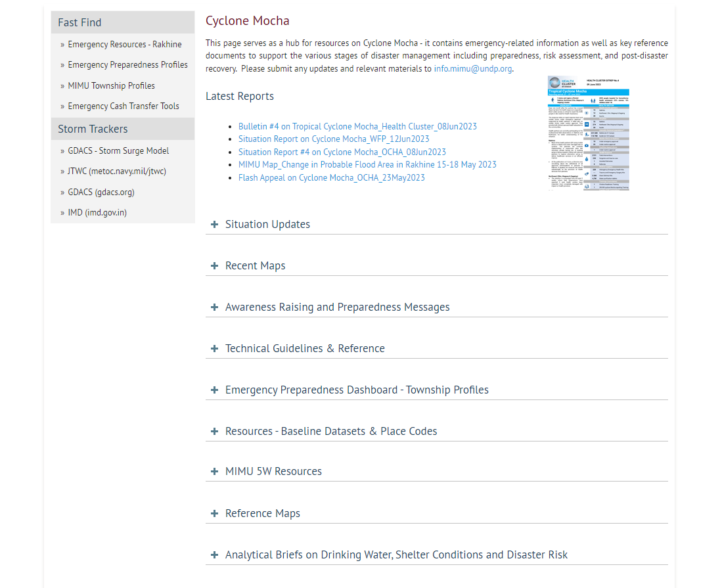Expand the Awareness Raising and Preparedness Messages heading
Viewport: 722px width, 588px height.
pos(337,307)
